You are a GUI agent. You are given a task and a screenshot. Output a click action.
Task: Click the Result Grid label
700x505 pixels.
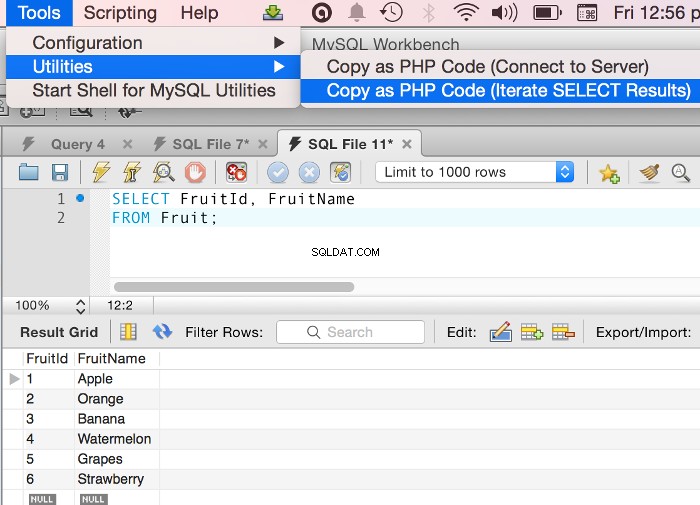point(59,332)
